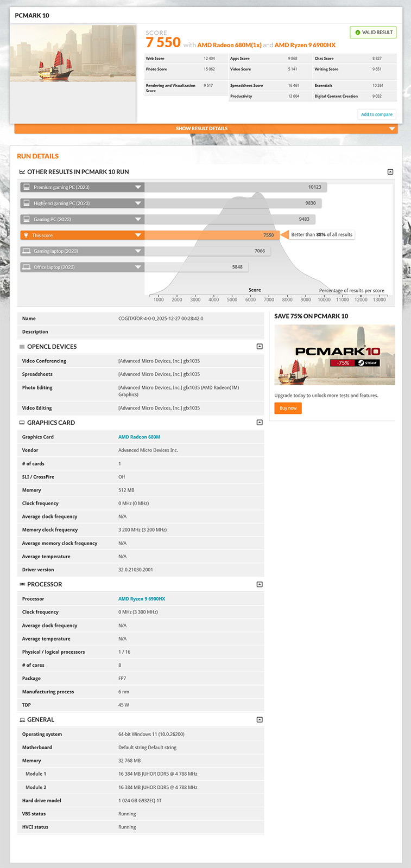Screen dimensions: 411x868
Task: Open the AMD Radeon 680M graphics card link
Action: [x=139, y=437]
